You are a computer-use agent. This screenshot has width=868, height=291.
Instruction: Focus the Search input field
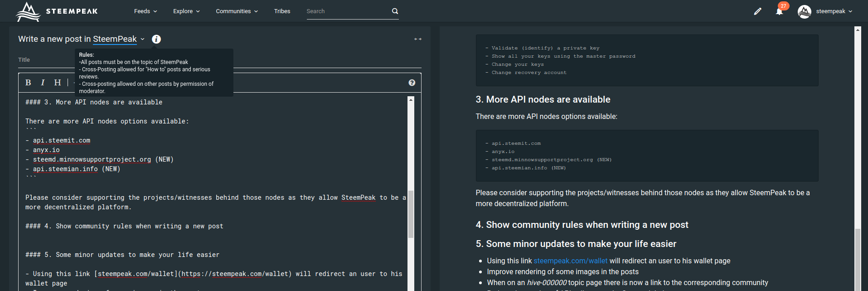pyautogui.click(x=348, y=11)
